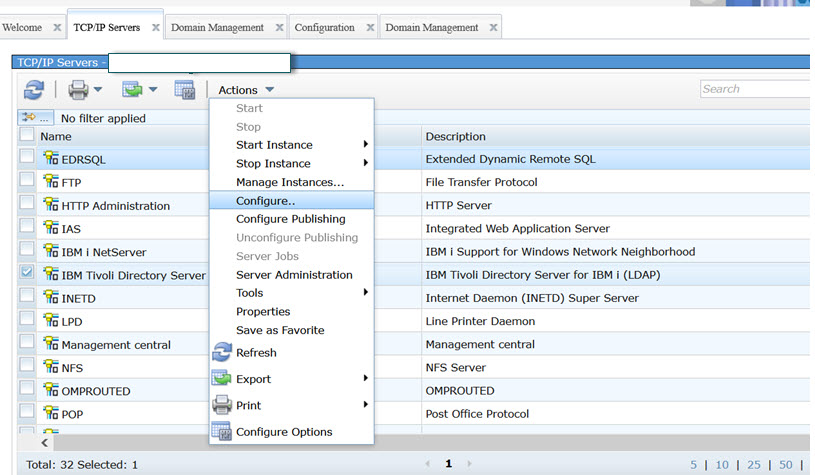Click the Name column header
The width and height of the screenshot is (815, 475).
(56, 136)
